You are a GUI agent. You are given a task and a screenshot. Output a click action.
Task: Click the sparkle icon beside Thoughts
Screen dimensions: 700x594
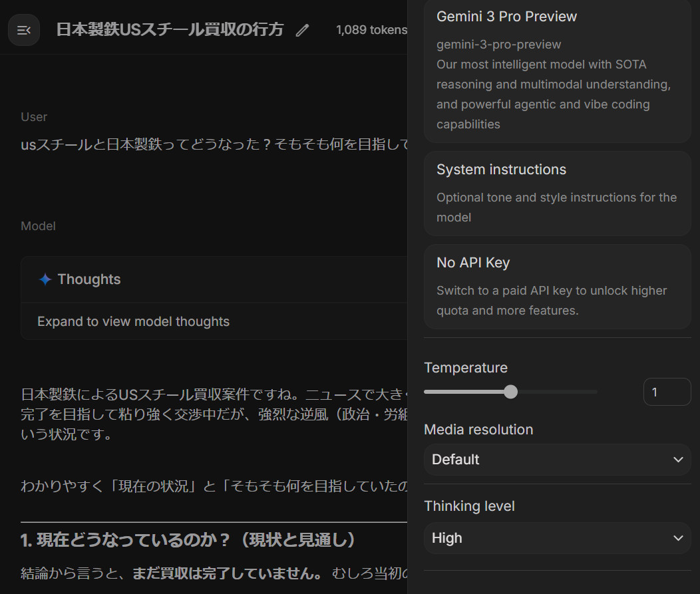tap(45, 279)
